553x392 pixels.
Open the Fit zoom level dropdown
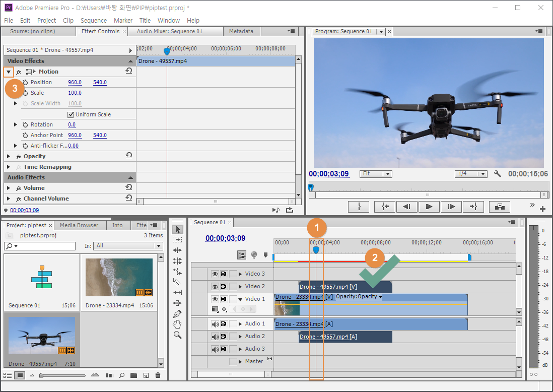tap(376, 174)
